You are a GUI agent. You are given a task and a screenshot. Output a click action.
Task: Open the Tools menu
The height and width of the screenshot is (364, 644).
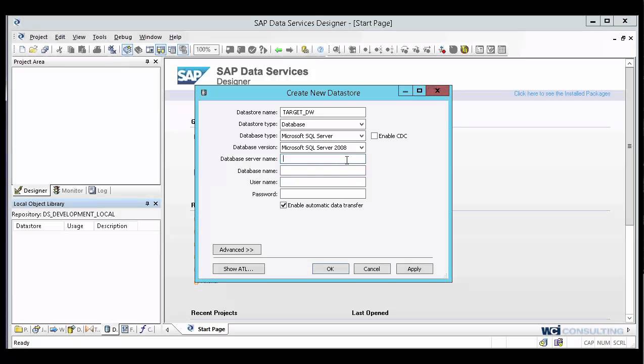[100, 37]
